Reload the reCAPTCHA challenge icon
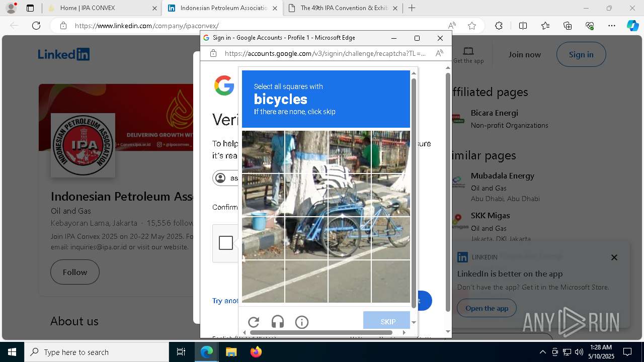 [x=254, y=322]
